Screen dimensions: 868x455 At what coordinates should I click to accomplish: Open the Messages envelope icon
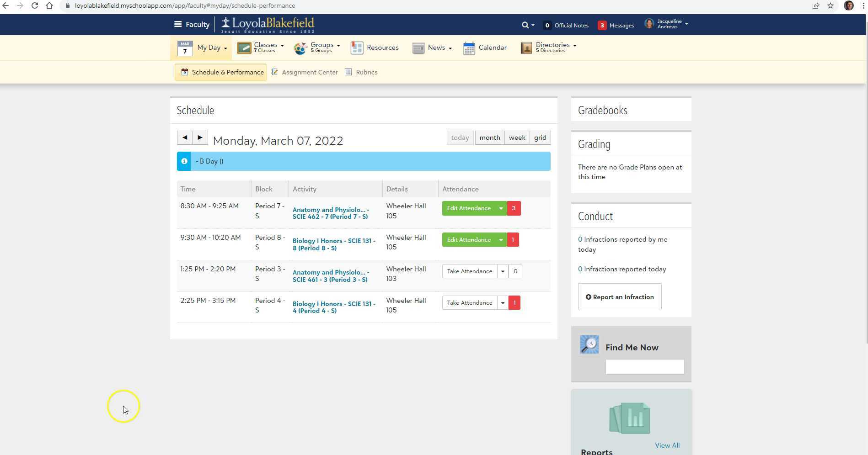[x=602, y=25]
